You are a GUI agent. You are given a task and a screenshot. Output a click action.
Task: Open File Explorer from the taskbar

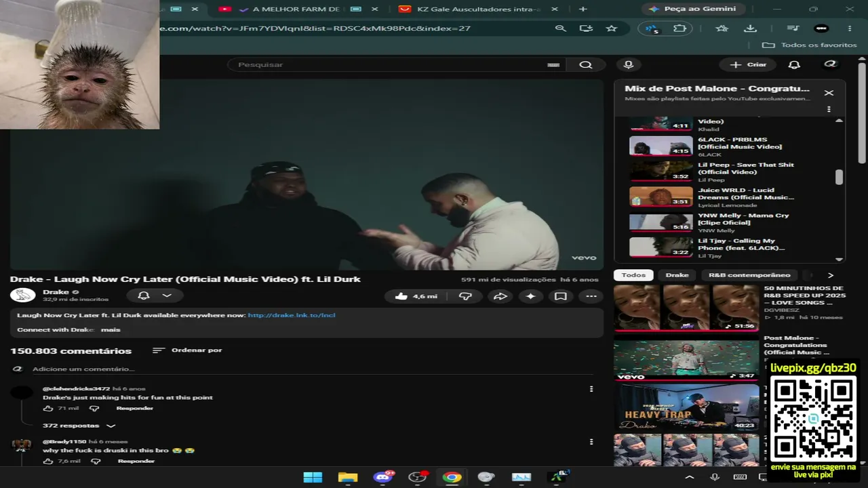click(x=348, y=477)
